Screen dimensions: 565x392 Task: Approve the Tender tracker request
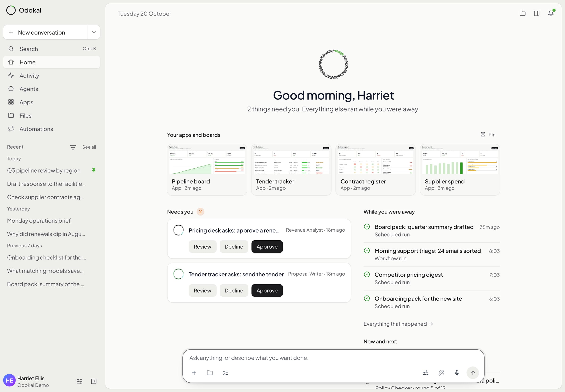pos(267,290)
